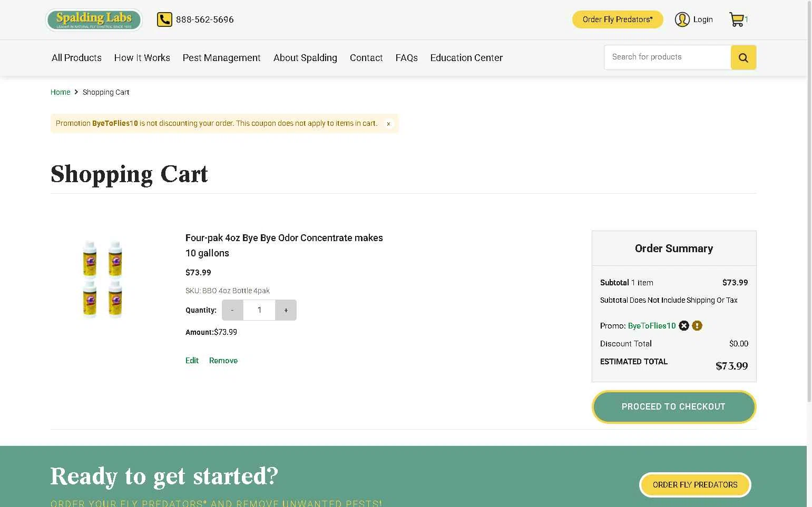The height and width of the screenshot is (507, 812).
Task: Go to the Contact page
Action: click(x=366, y=58)
